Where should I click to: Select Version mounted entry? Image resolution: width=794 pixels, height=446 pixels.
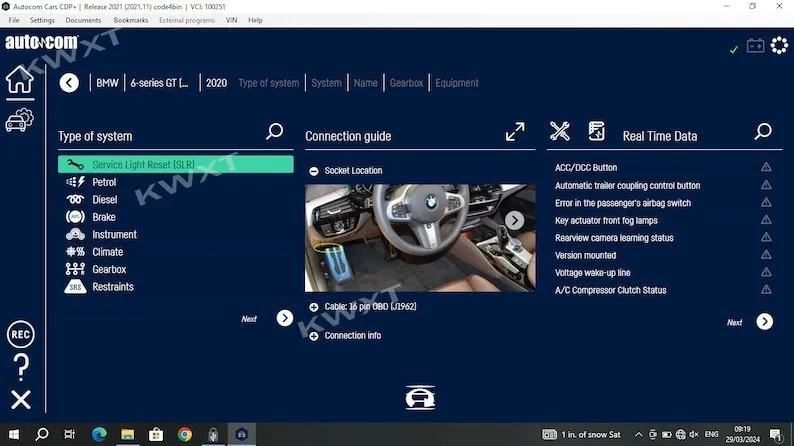point(585,255)
